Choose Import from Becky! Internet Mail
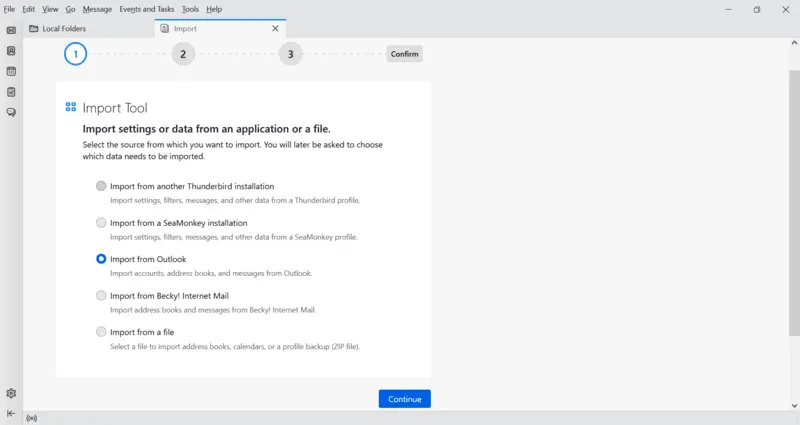Image resolution: width=800 pixels, height=425 pixels. (101, 295)
